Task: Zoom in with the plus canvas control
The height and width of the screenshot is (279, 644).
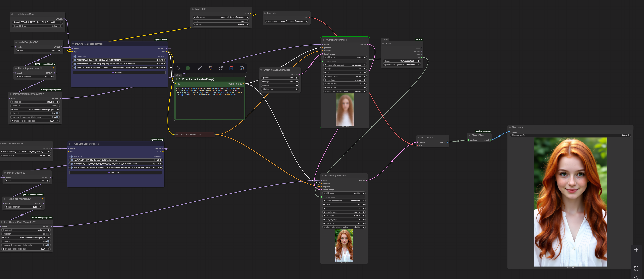Action: pyautogui.click(x=636, y=250)
